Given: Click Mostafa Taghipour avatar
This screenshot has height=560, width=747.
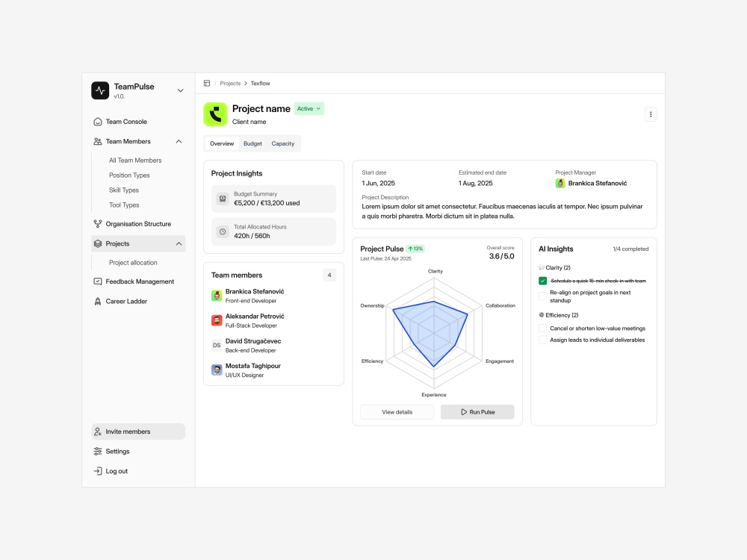Looking at the screenshot, I should (217, 370).
